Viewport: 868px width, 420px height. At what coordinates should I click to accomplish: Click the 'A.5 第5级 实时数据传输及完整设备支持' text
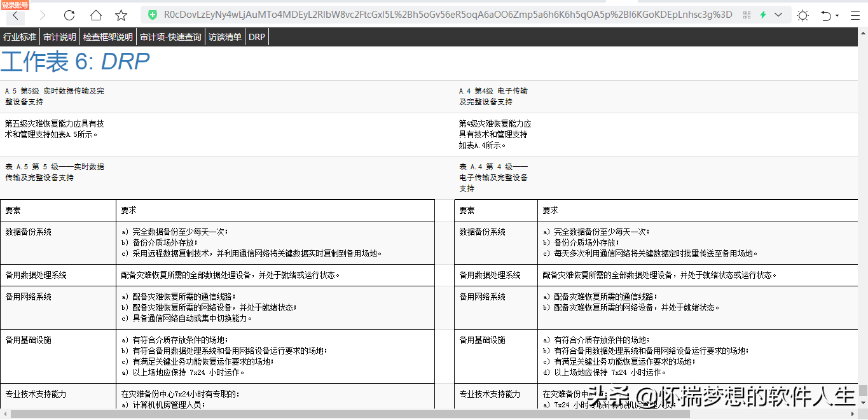(55, 96)
